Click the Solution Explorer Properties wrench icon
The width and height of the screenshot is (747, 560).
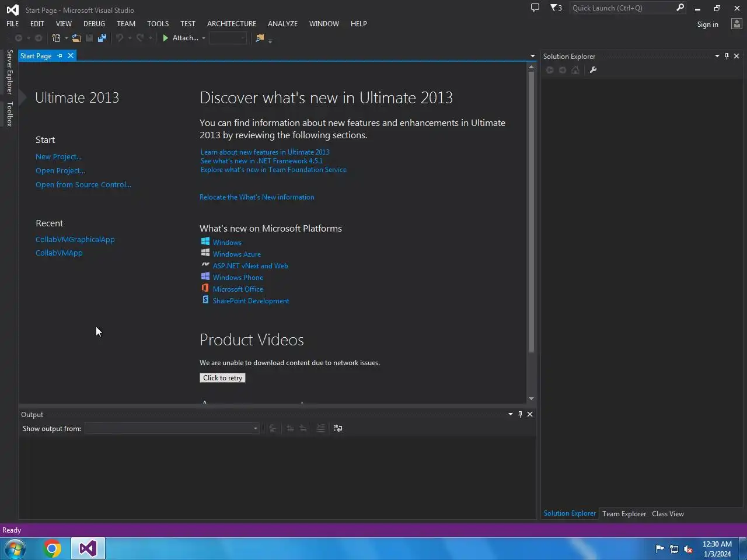(593, 70)
